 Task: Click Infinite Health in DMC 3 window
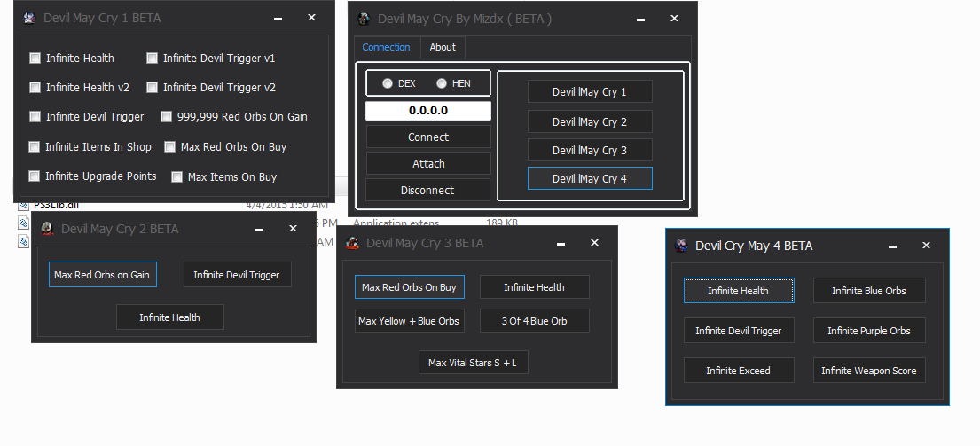coord(535,287)
